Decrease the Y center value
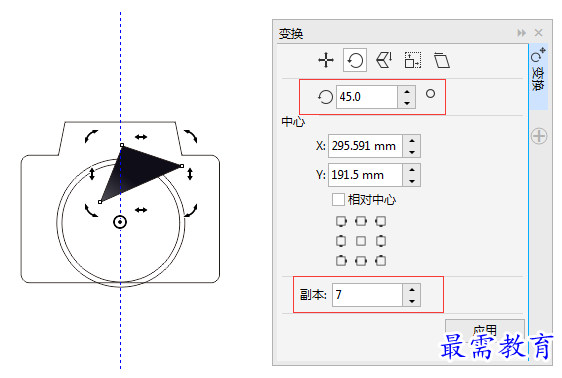 pos(412,181)
